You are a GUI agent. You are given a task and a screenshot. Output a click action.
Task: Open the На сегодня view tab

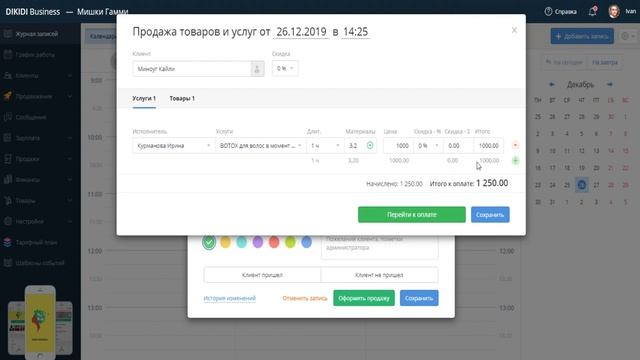click(x=564, y=62)
